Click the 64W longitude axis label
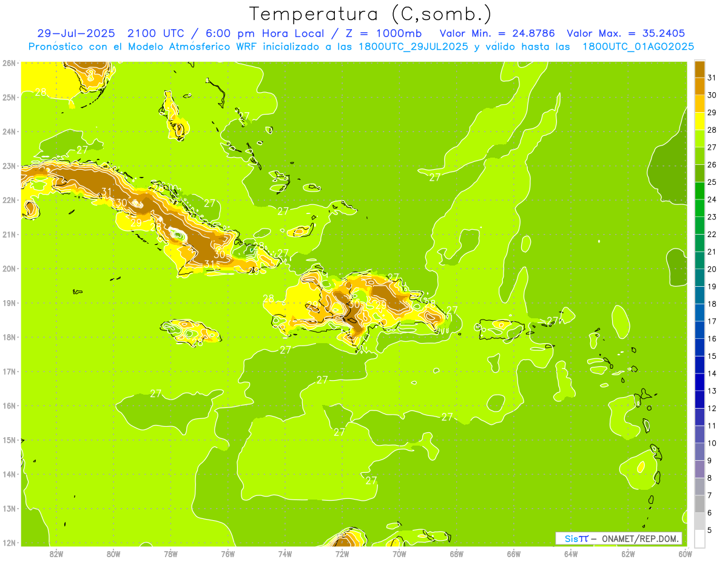The image size is (728, 562). (x=571, y=554)
